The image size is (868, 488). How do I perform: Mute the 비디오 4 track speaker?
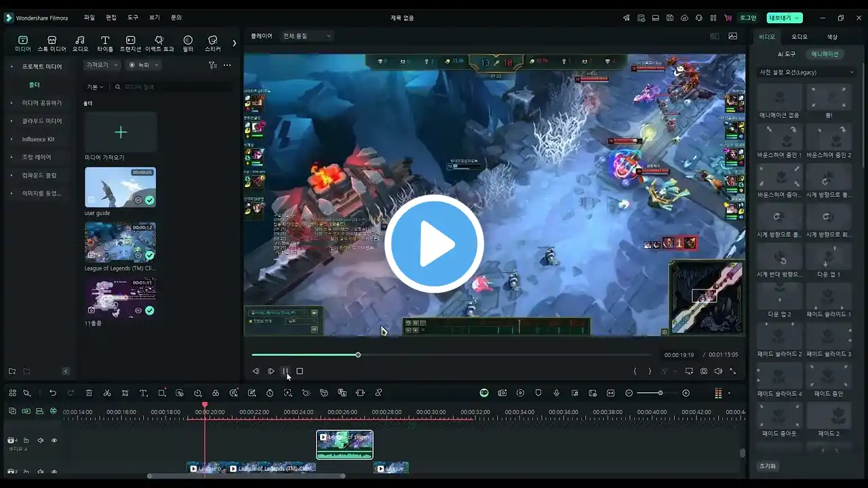41,441
